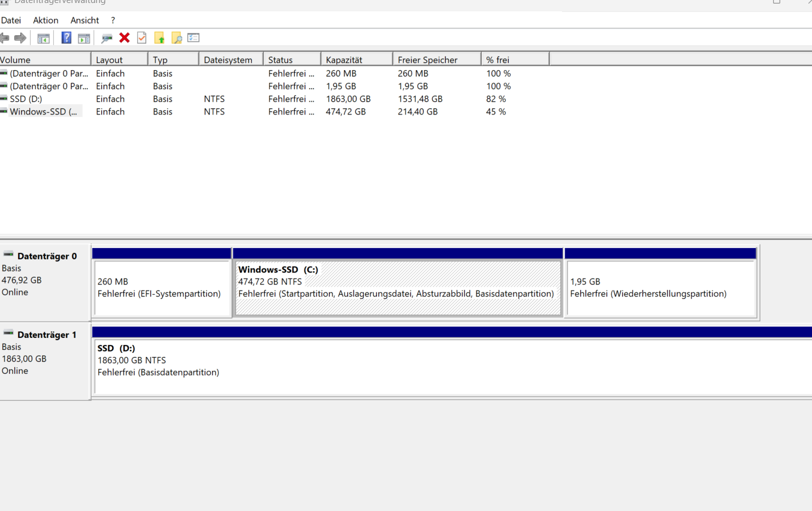
Task: Sort by Layout column header
Action: coord(119,59)
